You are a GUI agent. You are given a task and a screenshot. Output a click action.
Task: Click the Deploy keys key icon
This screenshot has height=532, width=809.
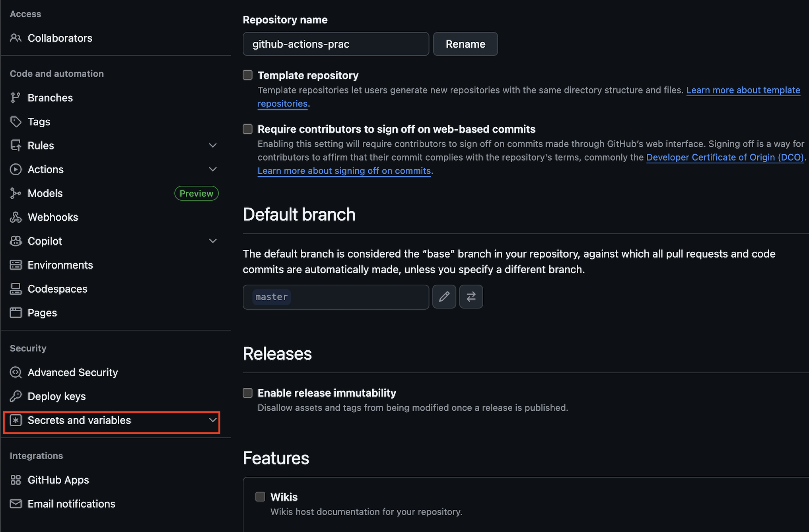point(16,396)
